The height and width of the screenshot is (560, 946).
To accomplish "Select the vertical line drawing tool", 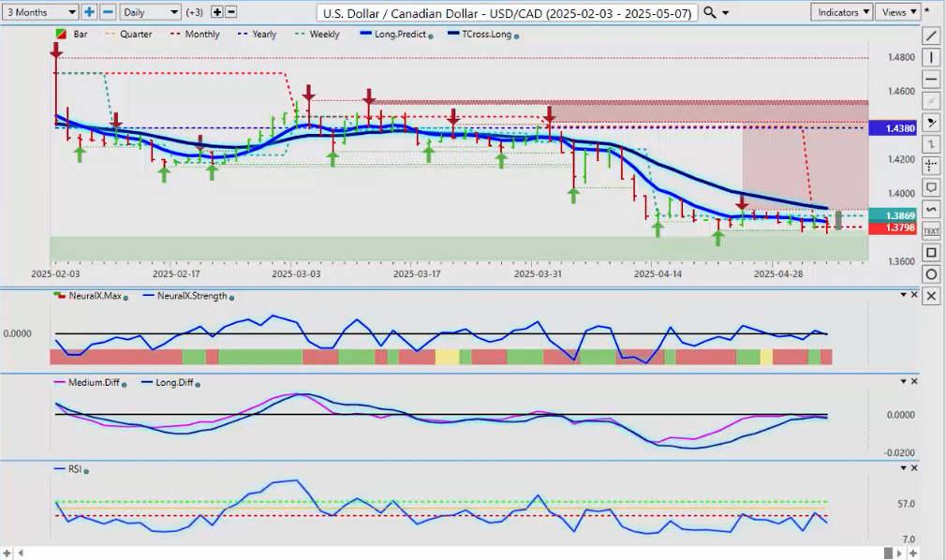I will [931, 58].
